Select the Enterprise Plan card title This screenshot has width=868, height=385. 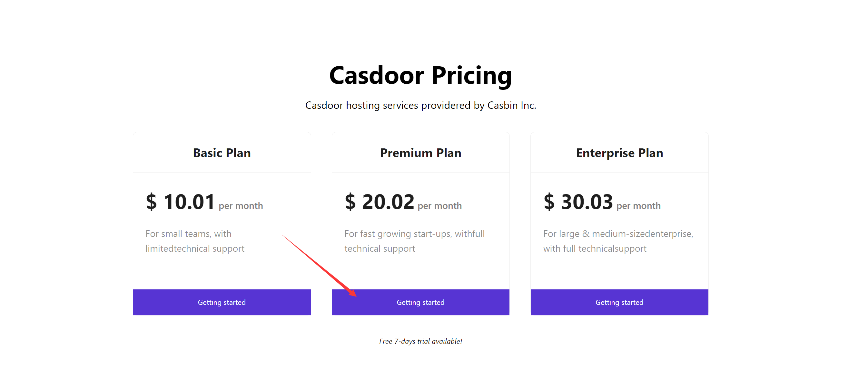[x=619, y=153]
